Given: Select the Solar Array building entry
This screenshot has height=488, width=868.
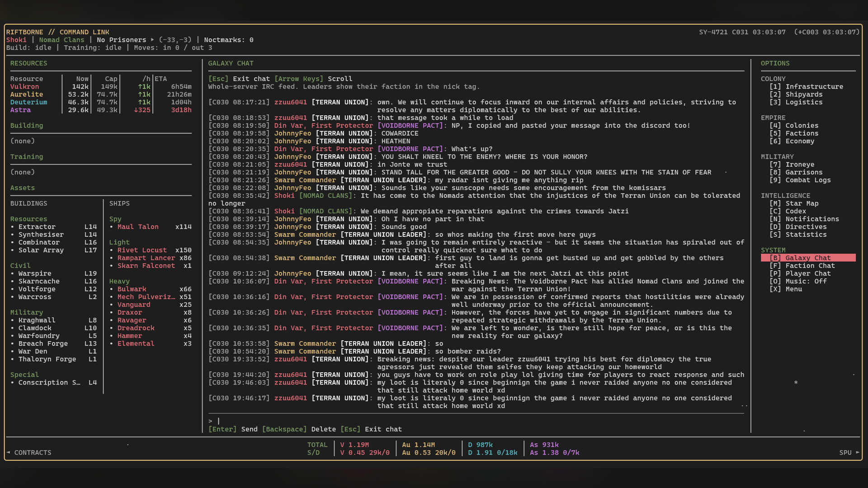Looking at the screenshot, I should click(x=54, y=250).
